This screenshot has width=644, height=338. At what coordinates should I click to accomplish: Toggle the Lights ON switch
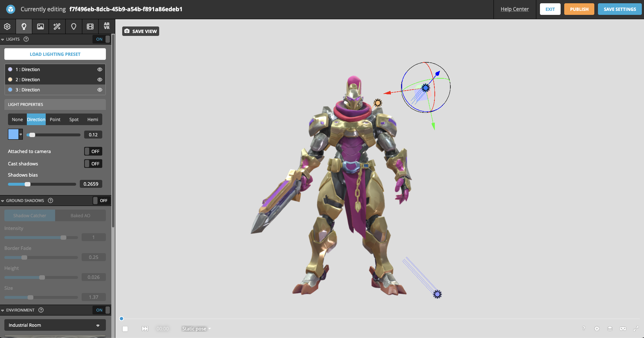pos(102,39)
